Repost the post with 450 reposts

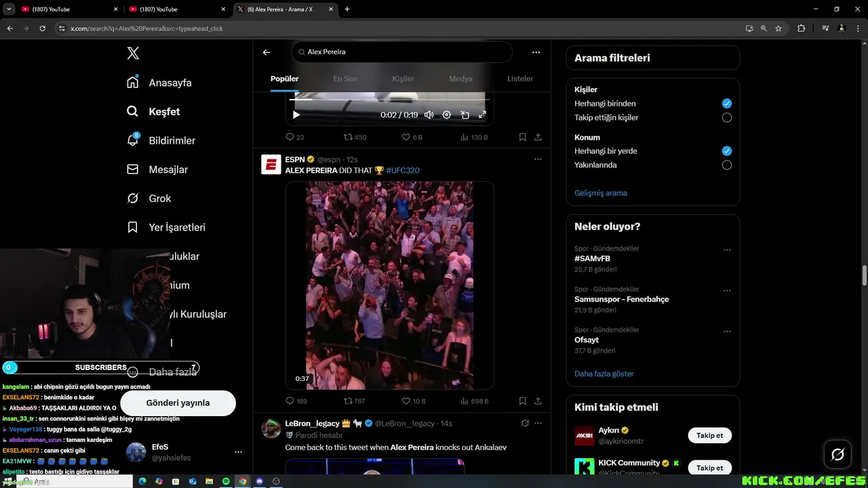click(x=355, y=137)
